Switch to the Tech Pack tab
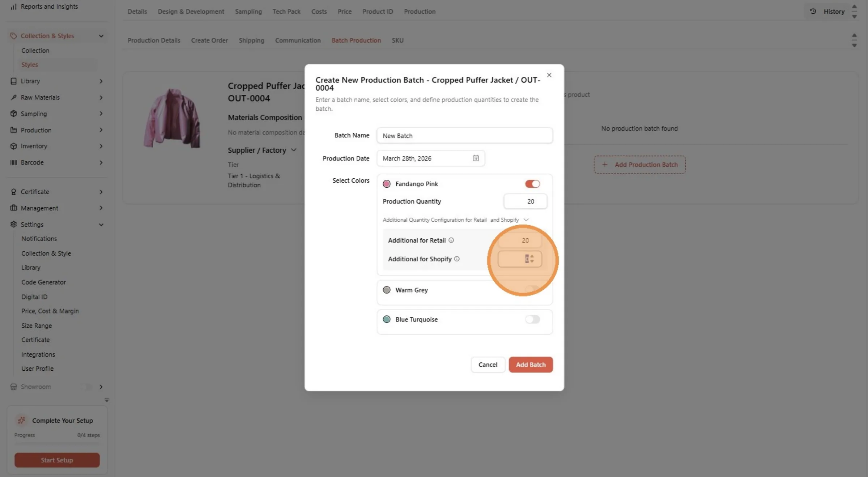The width and height of the screenshot is (868, 477). 286,12
